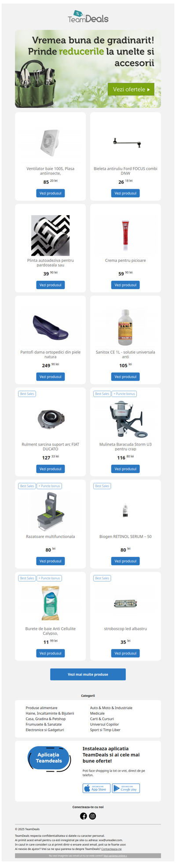The image size is (176, 868).
Task: Tap the App Store download badge
Action: point(96,788)
